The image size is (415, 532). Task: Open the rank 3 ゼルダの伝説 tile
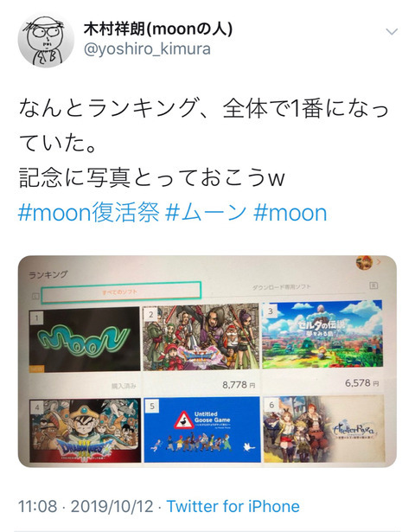322,334
